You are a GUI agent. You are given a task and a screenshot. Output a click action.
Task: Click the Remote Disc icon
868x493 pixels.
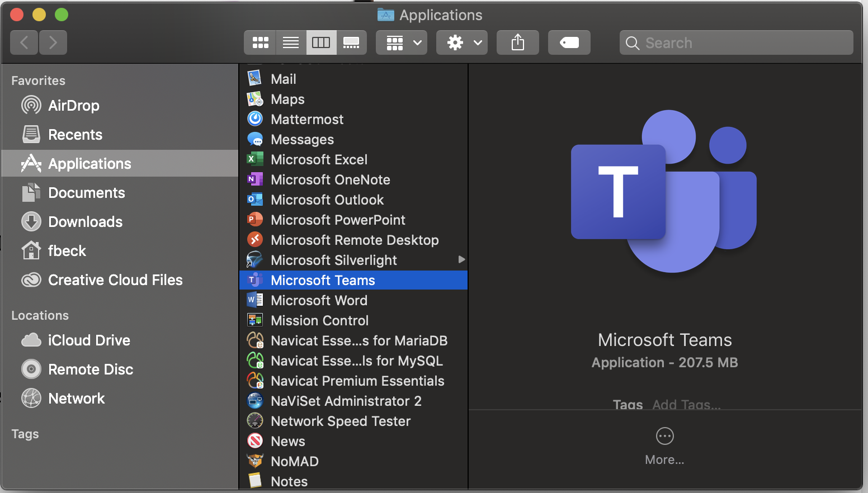point(31,369)
